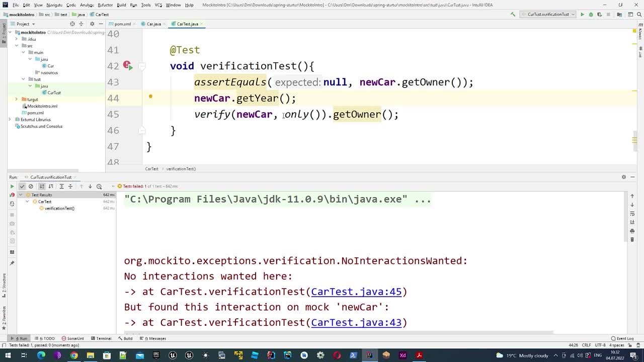Click the editor's vertical scrollbar thumb
This screenshot has height=362, width=644.
(x=635, y=137)
